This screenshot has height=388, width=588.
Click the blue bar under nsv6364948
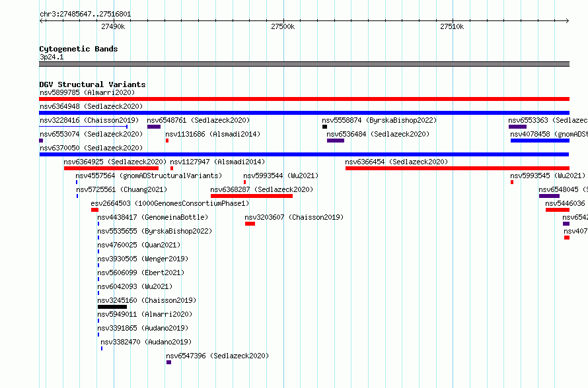click(x=304, y=113)
